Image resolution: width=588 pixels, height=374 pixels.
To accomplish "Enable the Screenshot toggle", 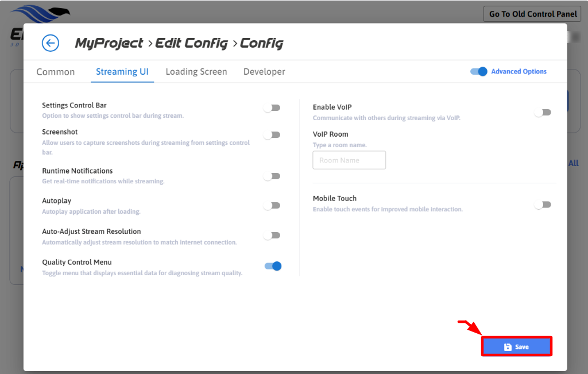I will (272, 135).
